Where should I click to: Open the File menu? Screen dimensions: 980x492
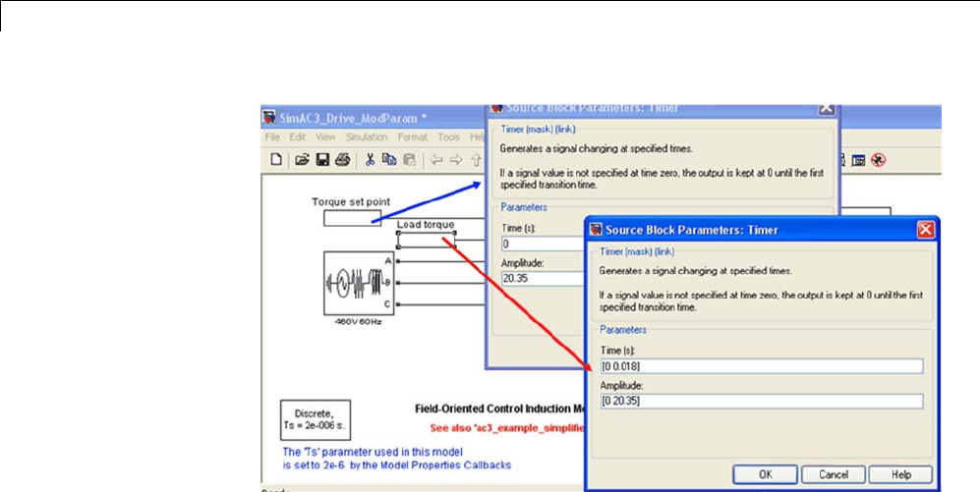[x=272, y=137]
